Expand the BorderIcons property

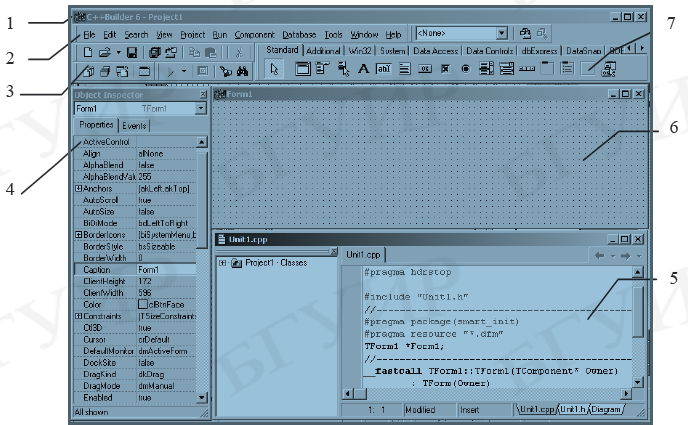click(78, 235)
